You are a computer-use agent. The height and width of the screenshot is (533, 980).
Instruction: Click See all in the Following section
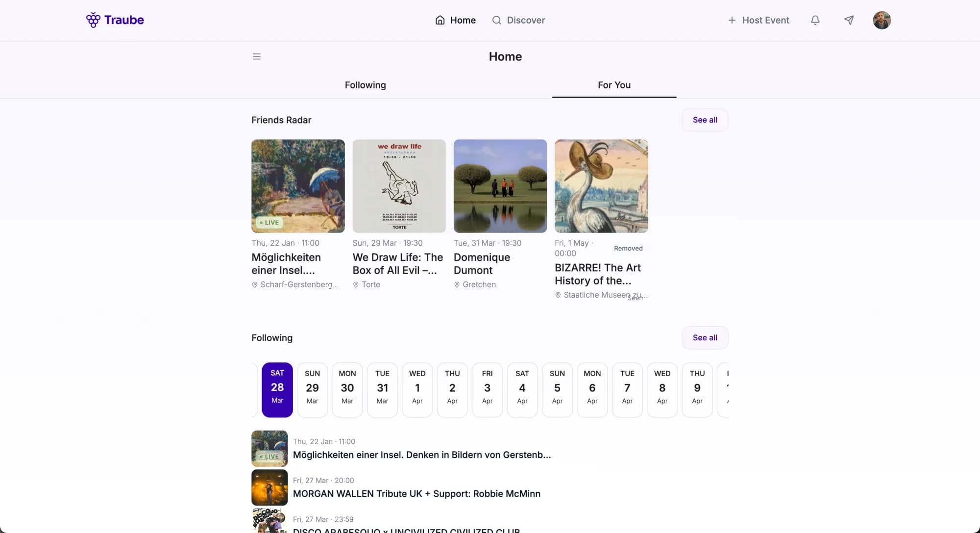tap(705, 337)
